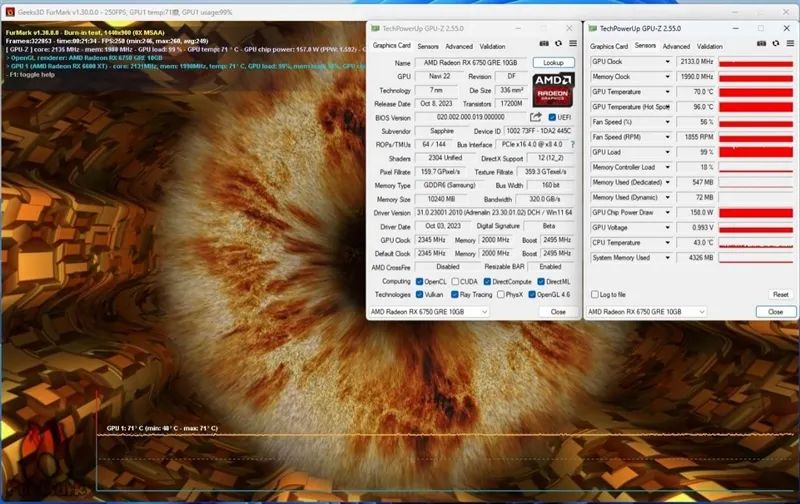Click the BIOS Version field 020.002.000.019.000000
This screenshot has height=504, width=800.
[471, 117]
